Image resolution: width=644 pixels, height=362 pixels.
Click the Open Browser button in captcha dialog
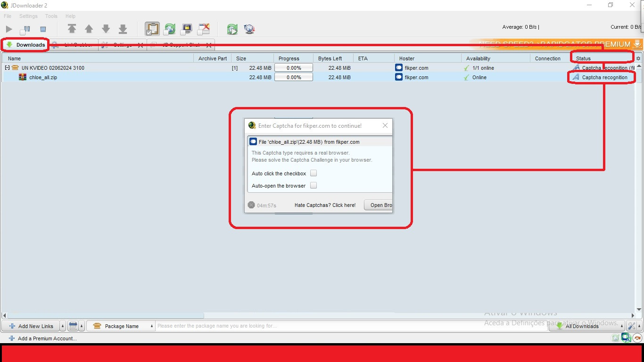[378, 205]
